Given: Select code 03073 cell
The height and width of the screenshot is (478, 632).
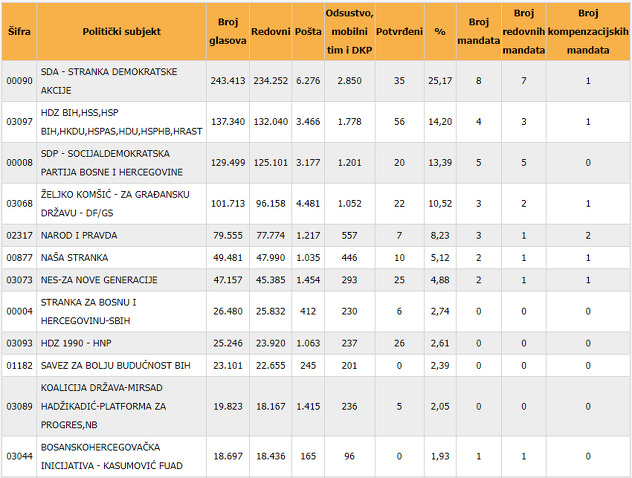Looking at the screenshot, I should click(x=19, y=280).
